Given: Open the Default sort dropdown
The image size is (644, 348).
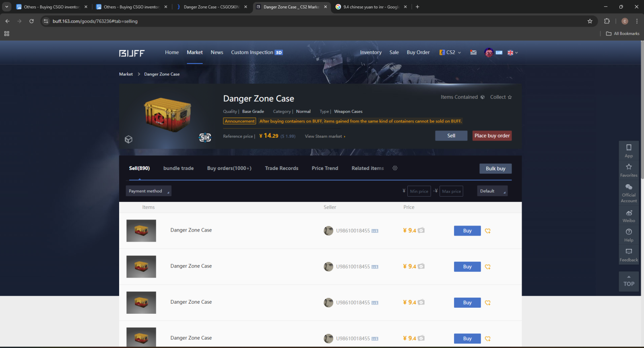Looking at the screenshot, I should tap(492, 191).
